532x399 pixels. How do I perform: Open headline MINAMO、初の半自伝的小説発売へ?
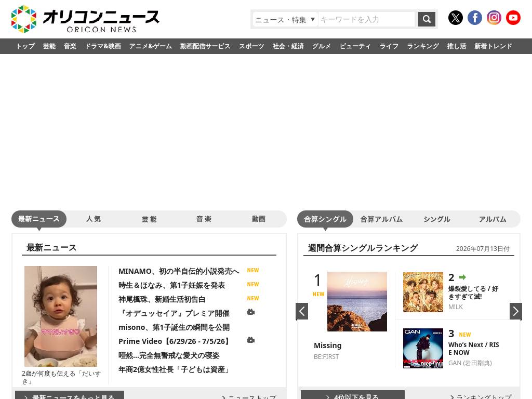(179, 271)
